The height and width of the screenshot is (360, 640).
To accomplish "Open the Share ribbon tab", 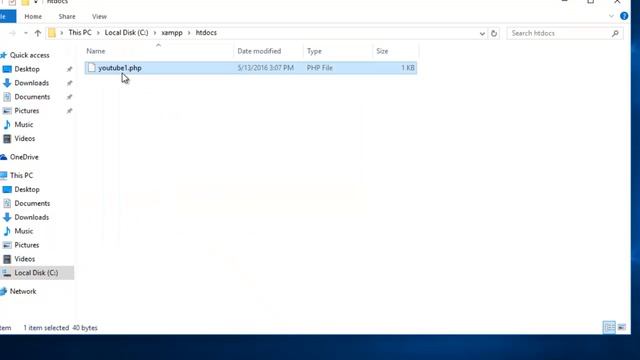I will pyautogui.click(x=67, y=17).
